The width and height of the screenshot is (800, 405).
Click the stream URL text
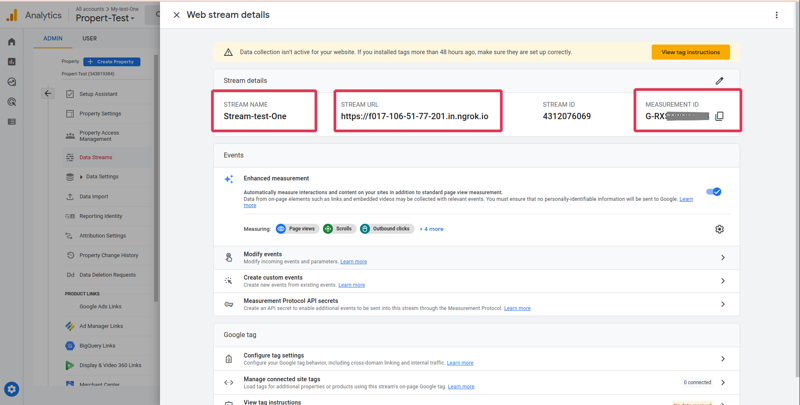[x=414, y=116]
